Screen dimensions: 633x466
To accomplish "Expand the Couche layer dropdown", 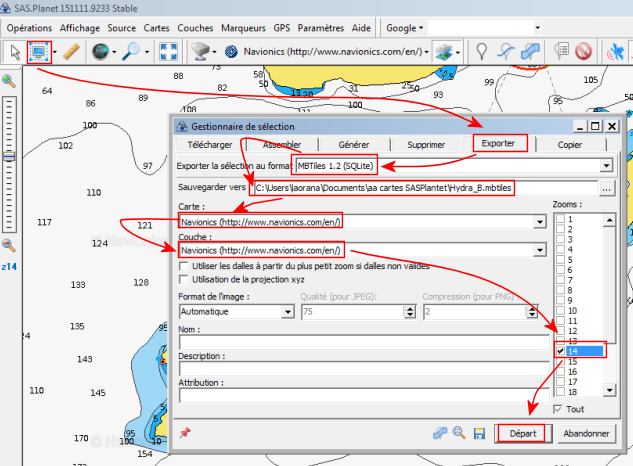I will 540,250.
